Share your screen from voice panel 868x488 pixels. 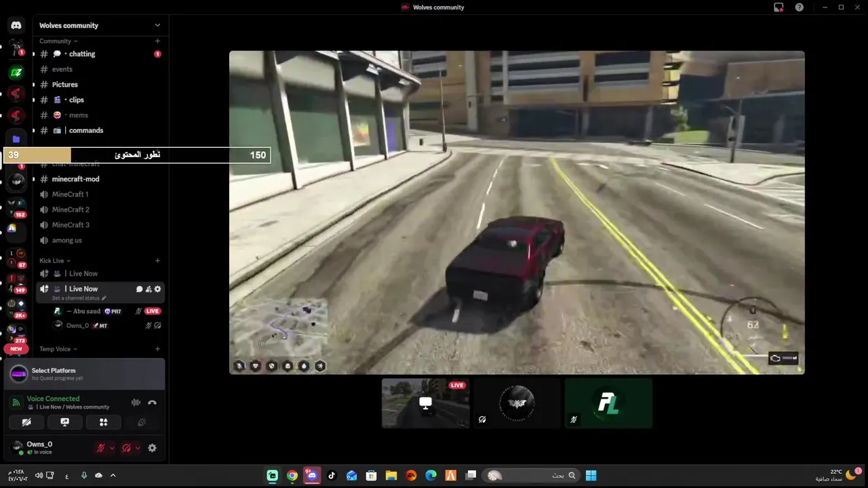(65, 422)
